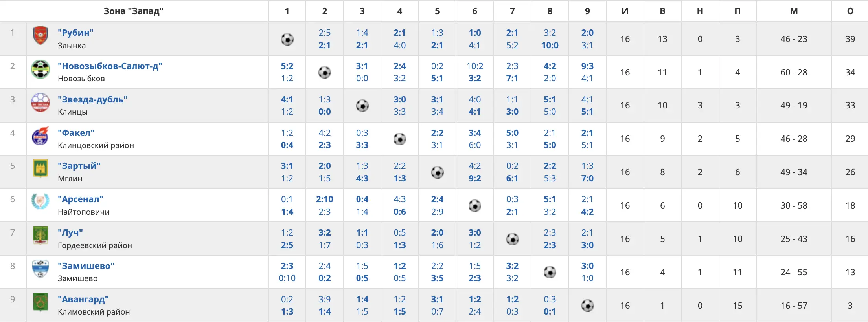This screenshot has height=322, width=868.
Task: Click the Avangard team emblem
Action: coord(40,302)
